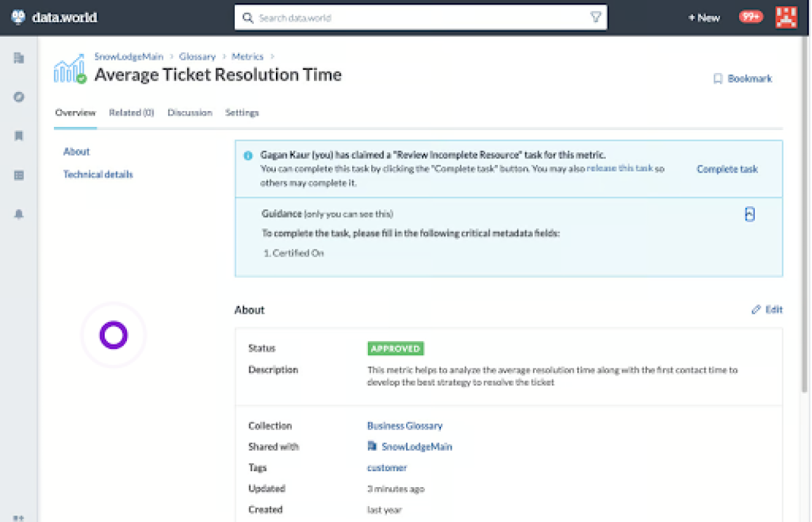This screenshot has width=812, height=522.
Task: Open the 99+ notifications badge
Action: pyautogui.click(x=750, y=17)
